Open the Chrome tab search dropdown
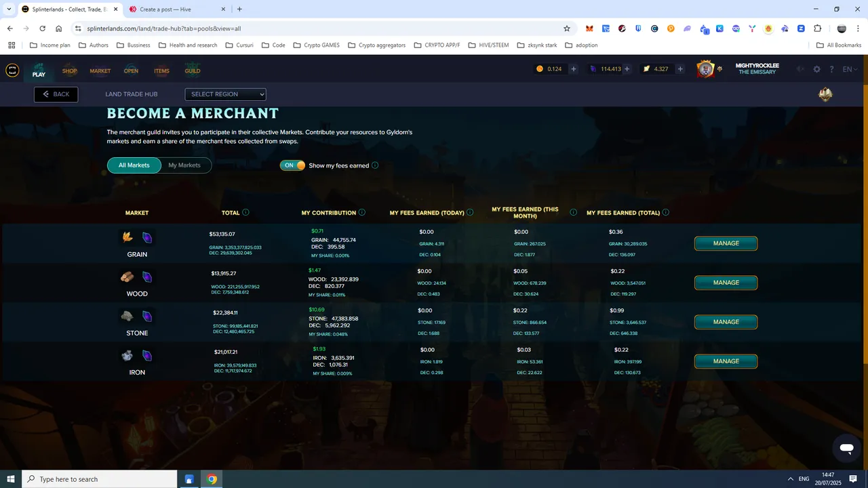 tap(9, 9)
